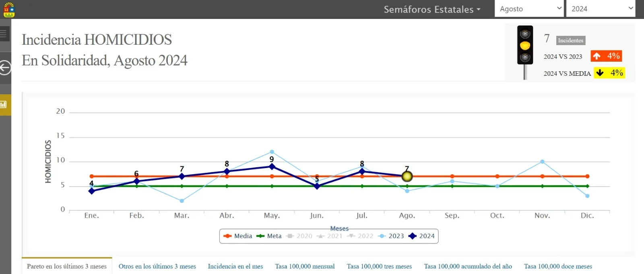Click the yellow down-arrow 4% indicator
Screen dimensions: 644x274
(609, 73)
